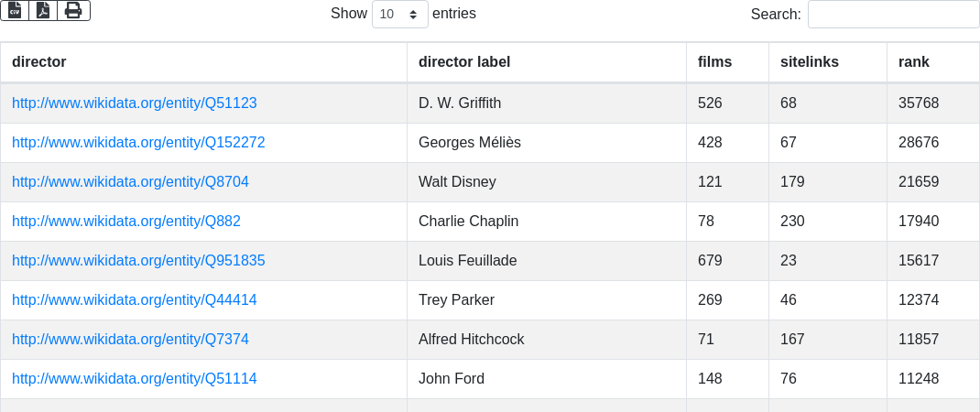Follow the Q7374 Alfred Hitchcock link

click(x=131, y=340)
